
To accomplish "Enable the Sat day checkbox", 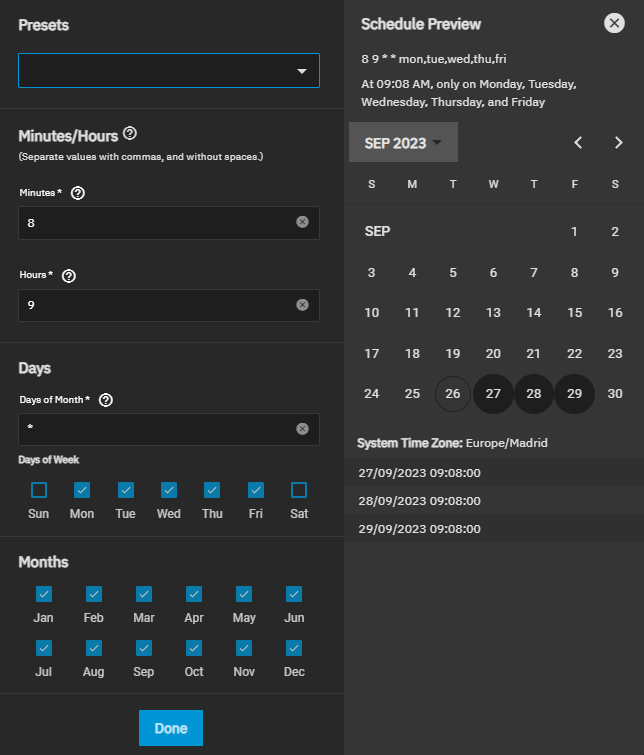I will click(298, 490).
